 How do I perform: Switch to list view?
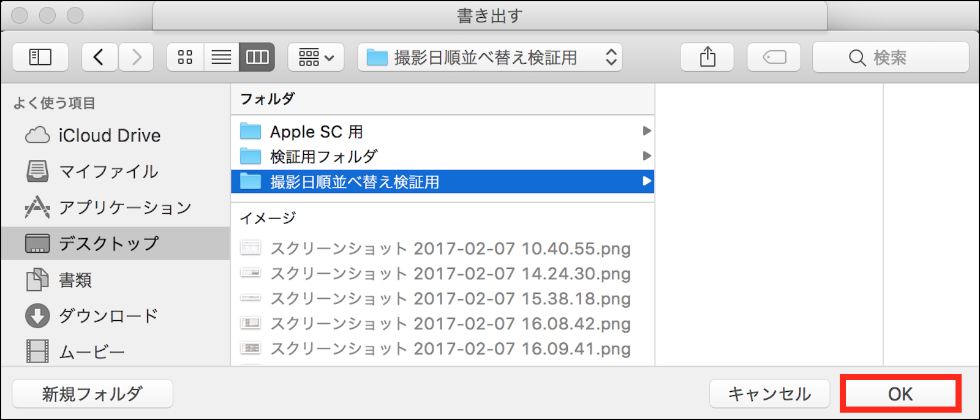[221, 58]
